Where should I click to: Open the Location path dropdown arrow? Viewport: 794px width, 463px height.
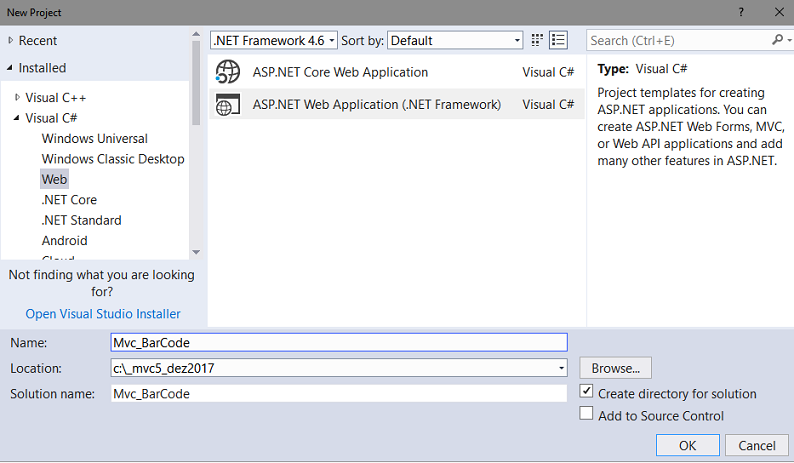tap(561, 368)
